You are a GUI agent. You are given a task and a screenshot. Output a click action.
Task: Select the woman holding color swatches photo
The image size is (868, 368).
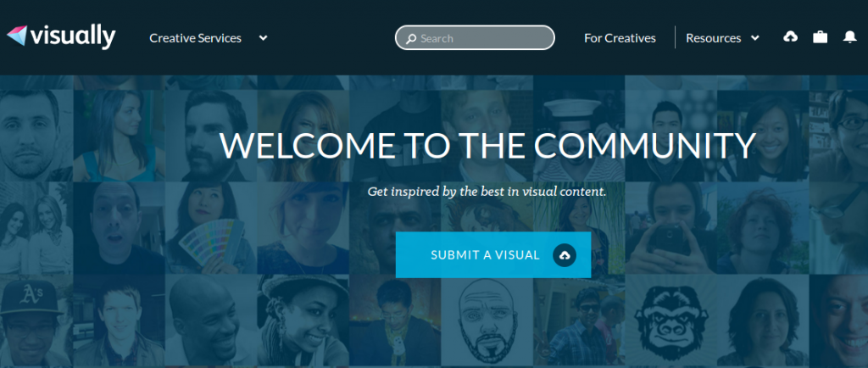tap(211, 229)
